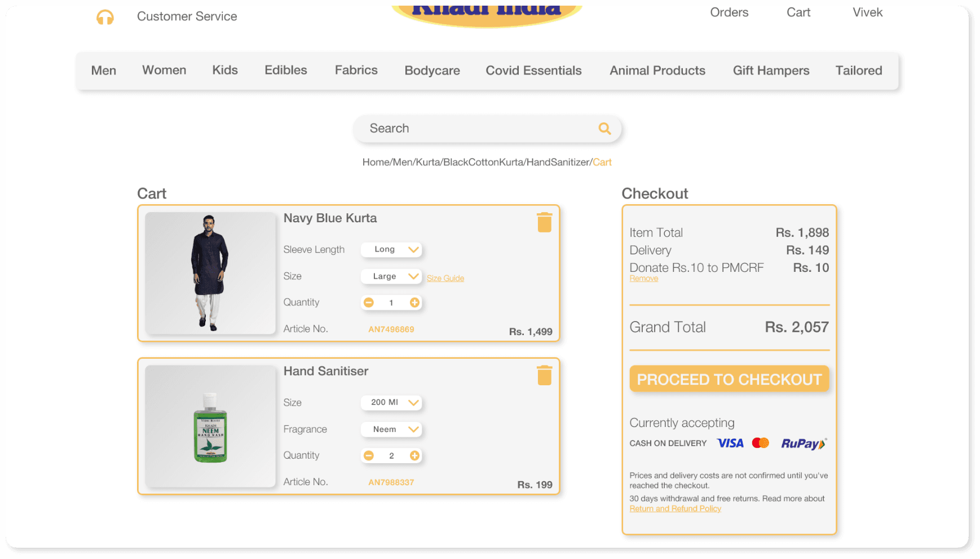Open the Gift Hampers category

pos(771,71)
